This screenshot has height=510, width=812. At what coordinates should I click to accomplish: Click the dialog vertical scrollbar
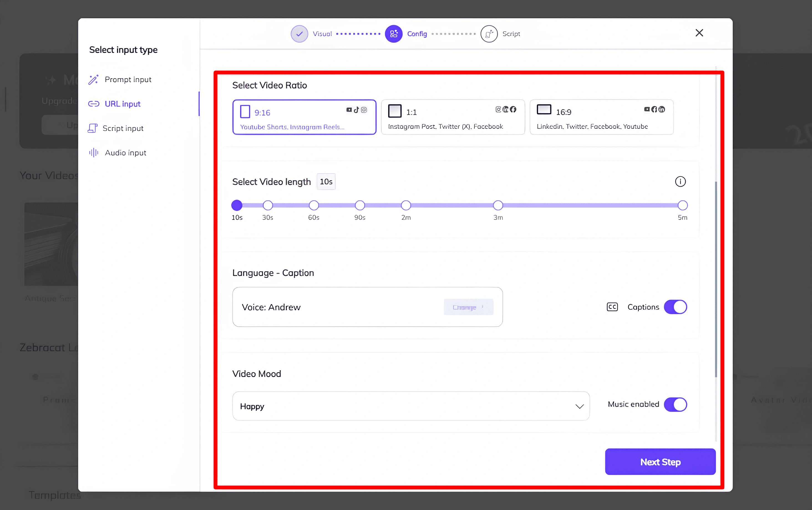[716, 279]
